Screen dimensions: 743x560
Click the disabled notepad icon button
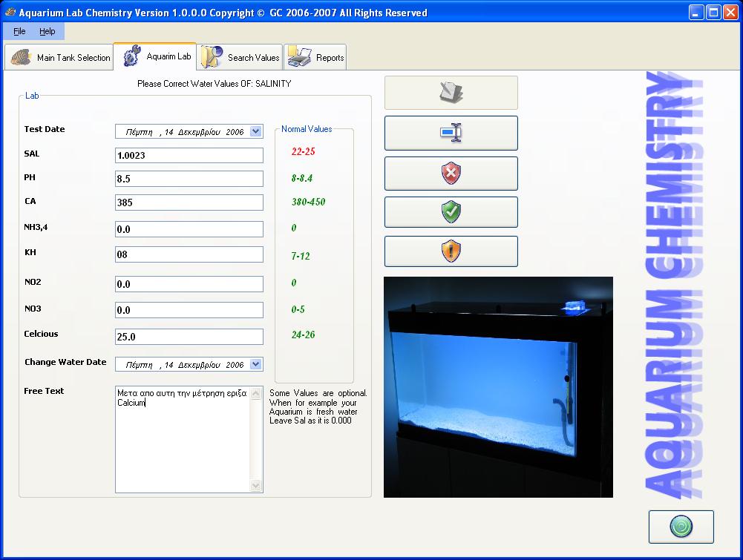[451, 93]
